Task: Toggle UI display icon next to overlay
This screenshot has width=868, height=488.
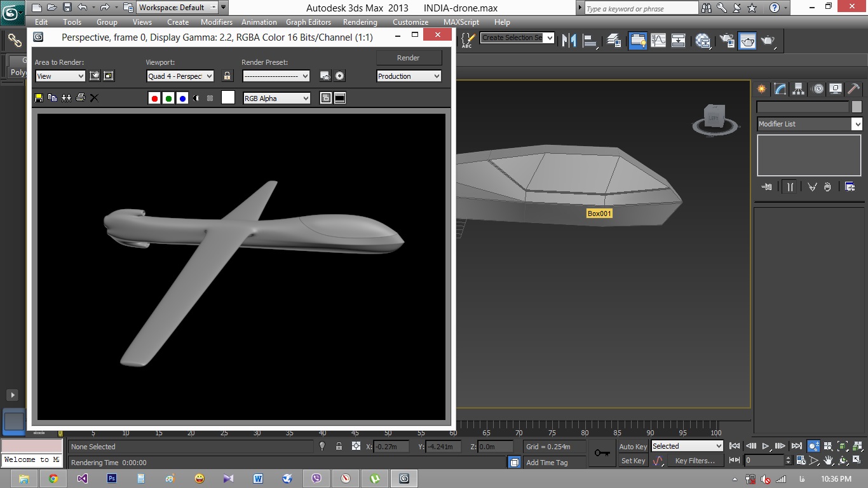Action: tap(340, 98)
